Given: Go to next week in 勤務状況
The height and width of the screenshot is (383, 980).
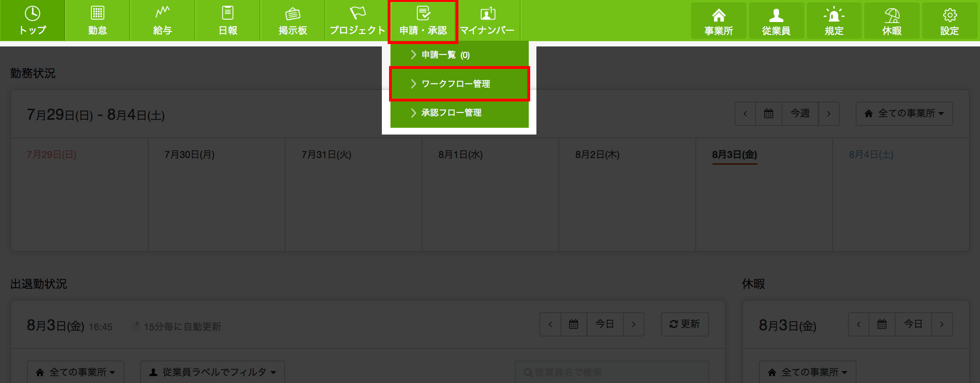Looking at the screenshot, I should click(x=829, y=114).
